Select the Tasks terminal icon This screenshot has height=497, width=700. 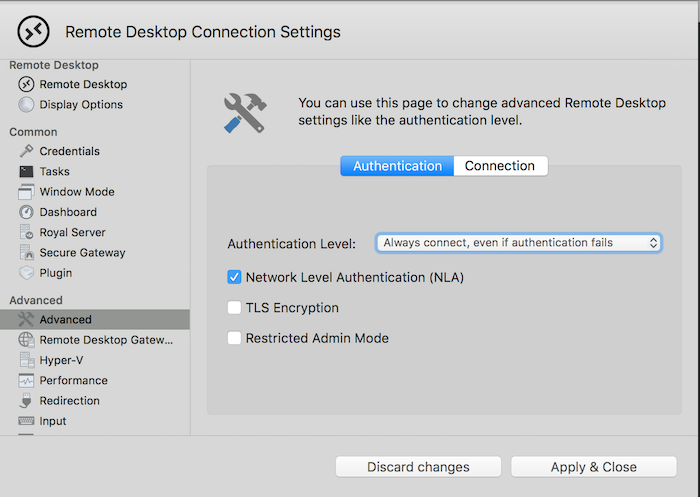[26, 172]
